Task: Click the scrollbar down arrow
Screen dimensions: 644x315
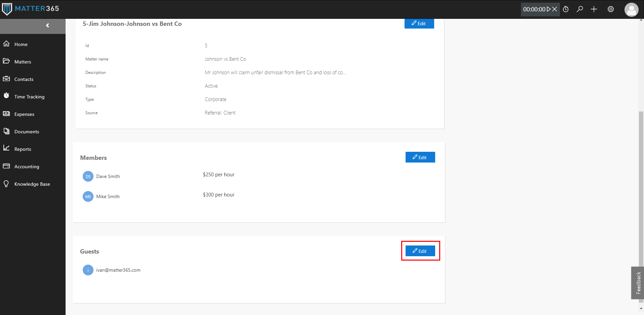Action: (641, 309)
